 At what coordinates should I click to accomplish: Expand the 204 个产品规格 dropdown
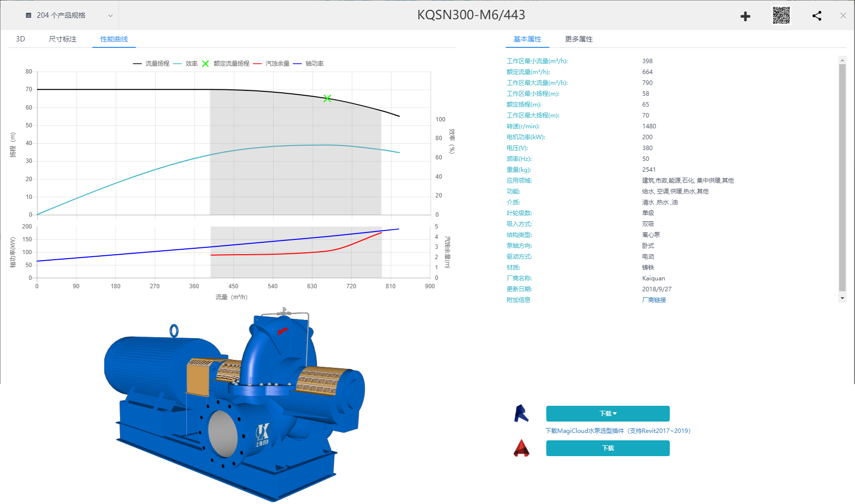tap(110, 15)
